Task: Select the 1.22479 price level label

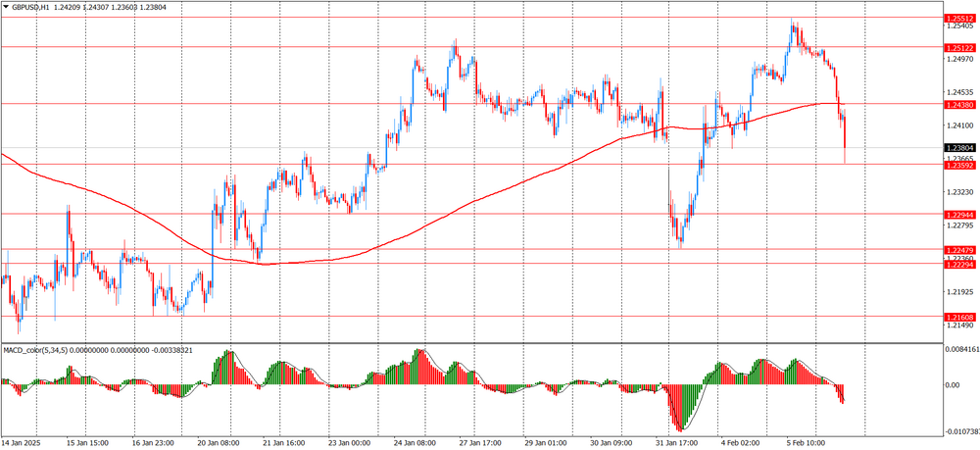Action: coord(958,250)
